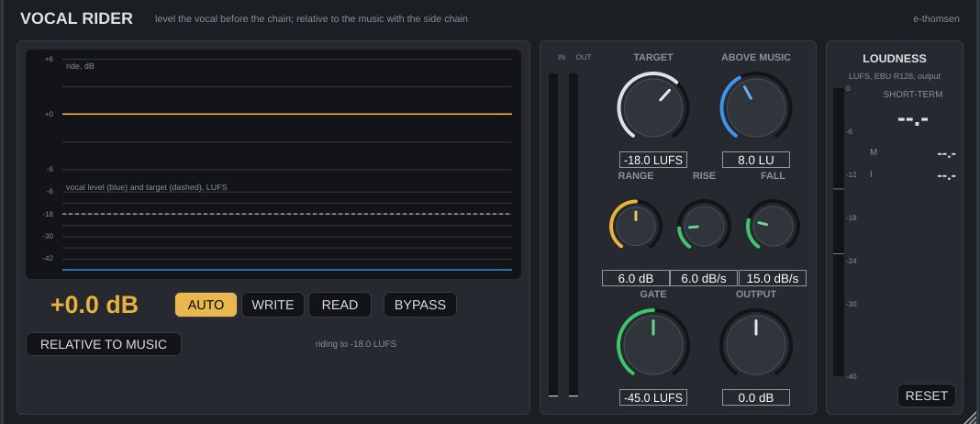The height and width of the screenshot is (424, 980).
Task: Click the OUTPUT knob
Action: tap(755, 344)
